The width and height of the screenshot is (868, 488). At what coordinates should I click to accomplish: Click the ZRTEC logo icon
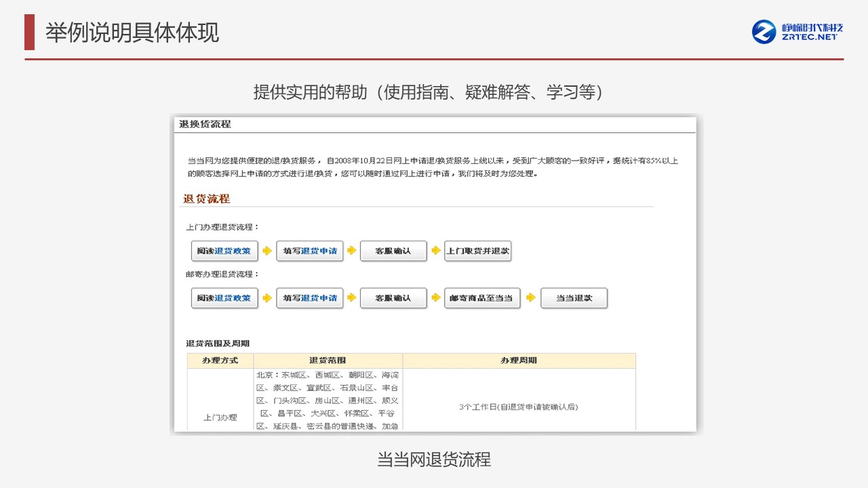tap(764, 32)
